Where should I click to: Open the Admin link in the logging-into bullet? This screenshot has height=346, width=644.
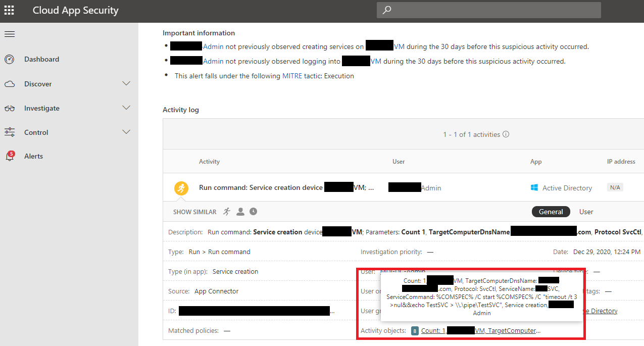tap(213, 61)
